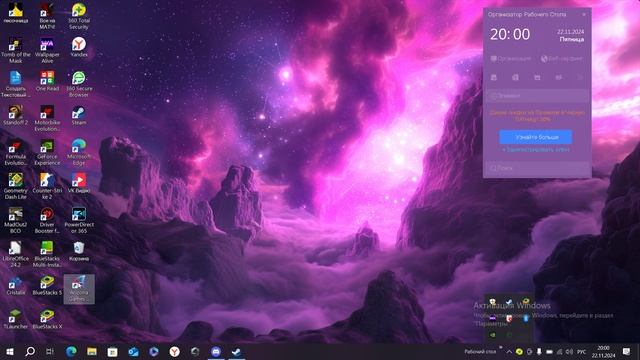
Task: Select the Formula Evolution desktop shortcut
Action: tap(16, 152)
